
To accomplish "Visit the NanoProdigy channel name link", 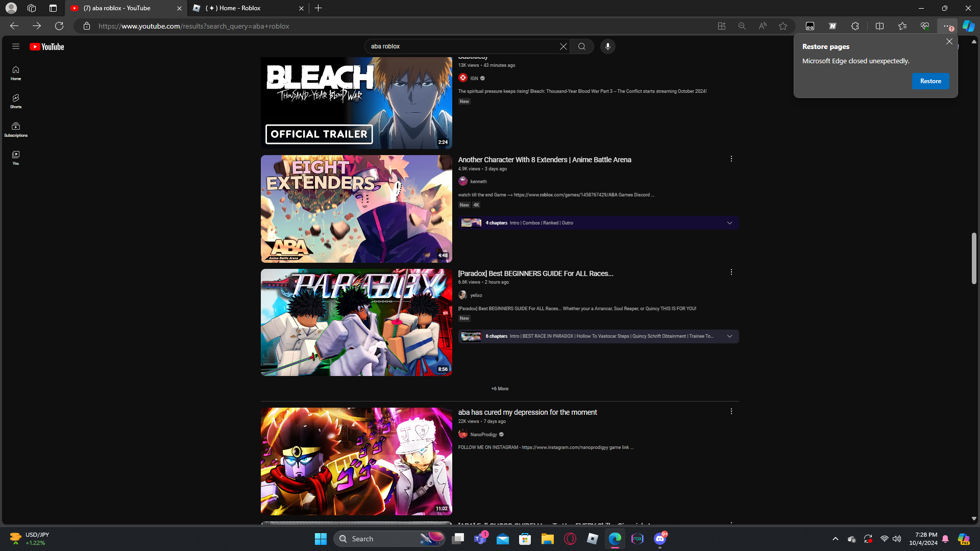I will pos(483,435).
